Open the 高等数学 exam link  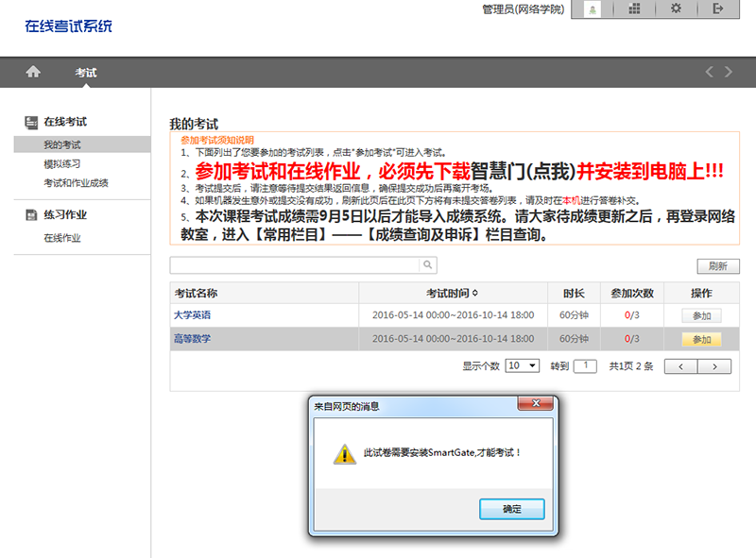(192, 339)
